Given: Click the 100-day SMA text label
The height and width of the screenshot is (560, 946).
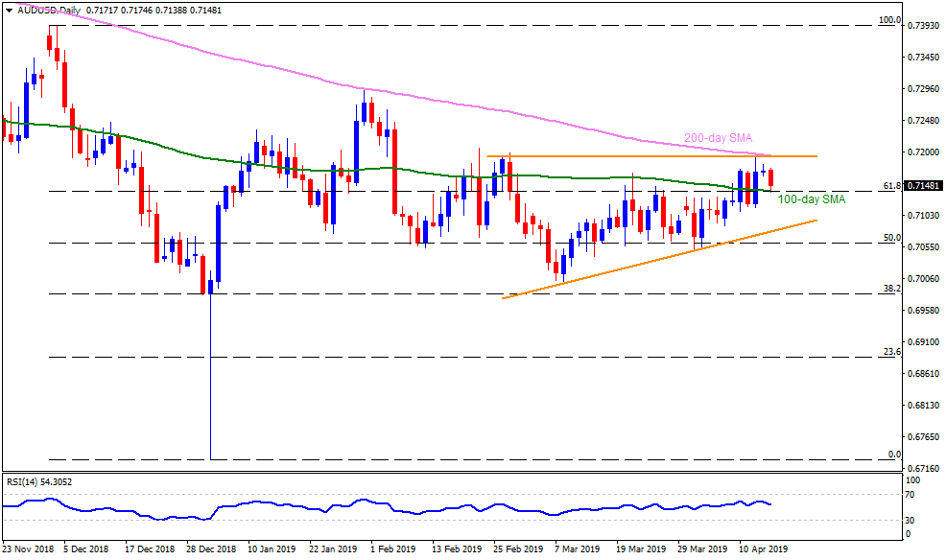Looking at the screenshot, I should (810, 199).
